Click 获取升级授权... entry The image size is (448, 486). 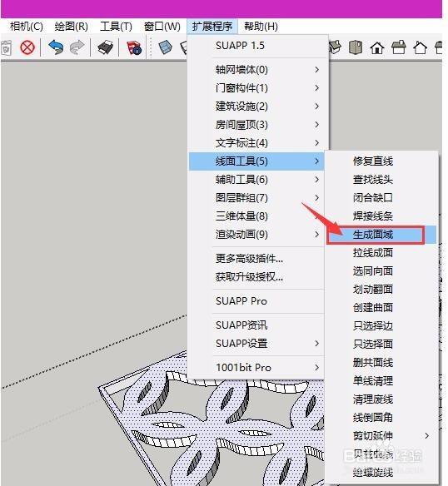pos(256,276)
